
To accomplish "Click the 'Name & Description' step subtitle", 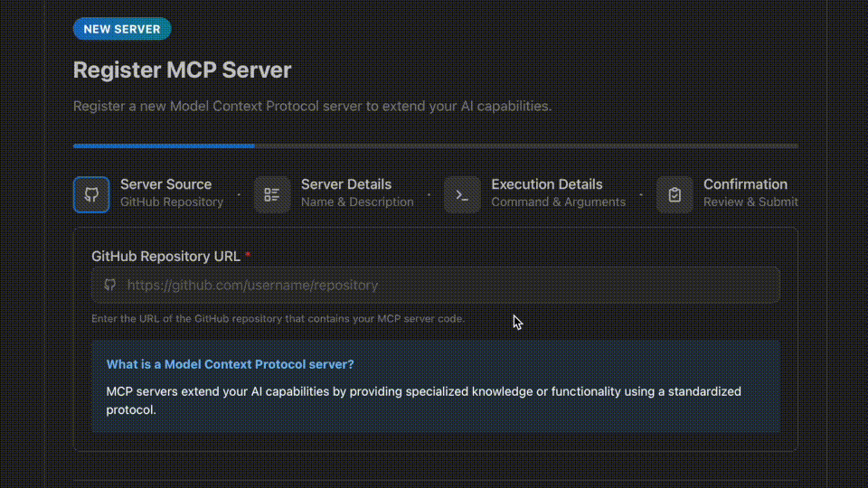I will (x=357, y=202).
